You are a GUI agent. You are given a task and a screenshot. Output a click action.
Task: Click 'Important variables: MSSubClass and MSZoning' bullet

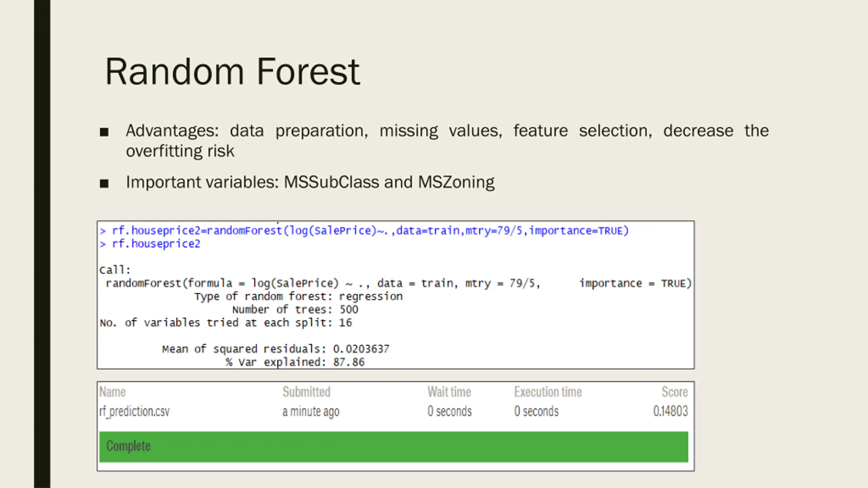[310, 182]
